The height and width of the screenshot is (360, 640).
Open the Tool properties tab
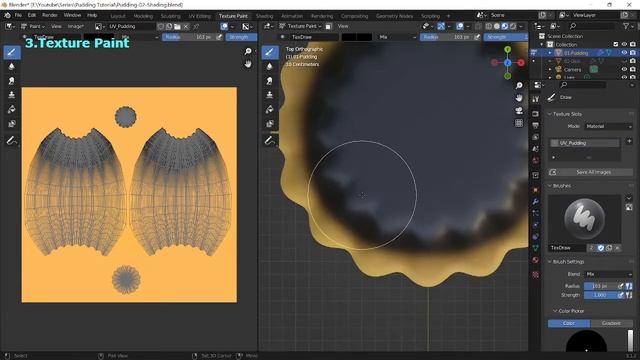[536, 99]
